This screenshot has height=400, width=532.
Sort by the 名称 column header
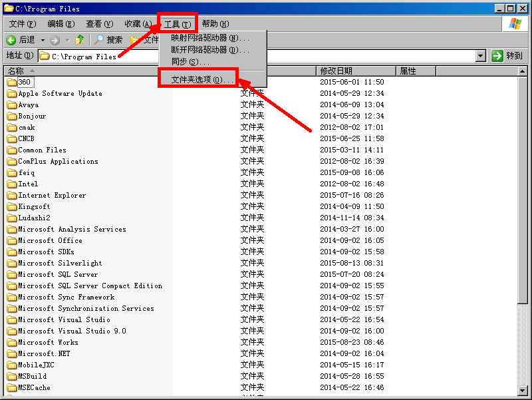coord(81,71)
